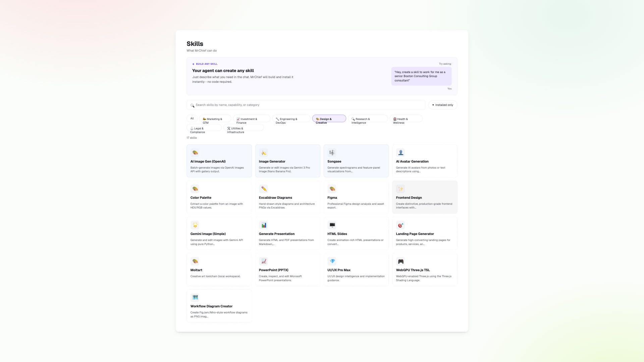644x362 pixels.
Task: Click the Color Palette skill icon
Action: click(195, 189)
